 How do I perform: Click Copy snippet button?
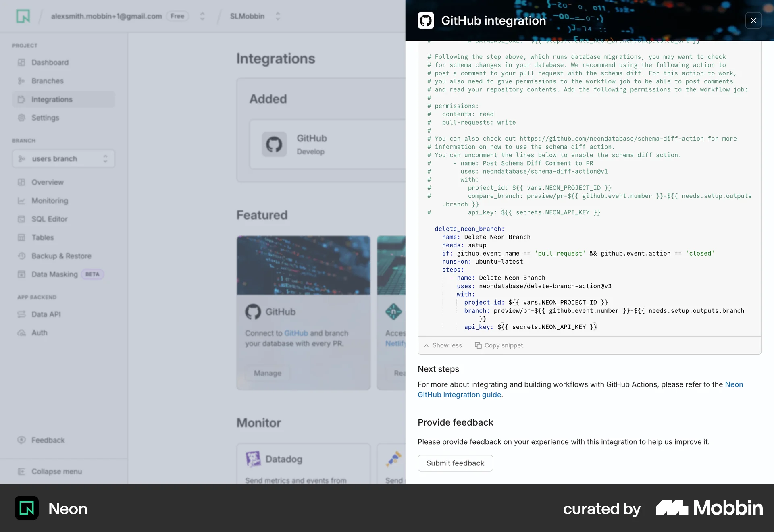click(x=499, y=345)
